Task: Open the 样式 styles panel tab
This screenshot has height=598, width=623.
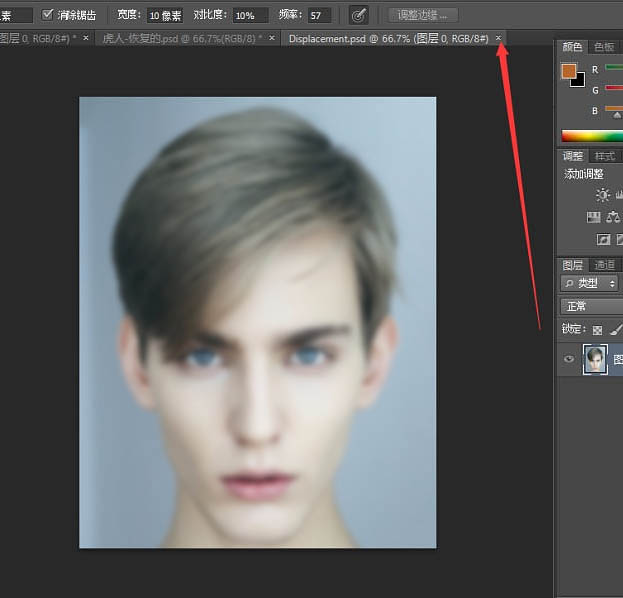Action: tap(604, 156)
